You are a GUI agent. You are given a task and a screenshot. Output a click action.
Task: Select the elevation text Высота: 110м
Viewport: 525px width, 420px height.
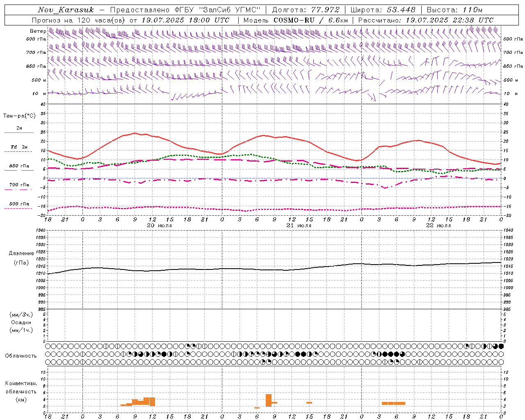pos(454,10)
